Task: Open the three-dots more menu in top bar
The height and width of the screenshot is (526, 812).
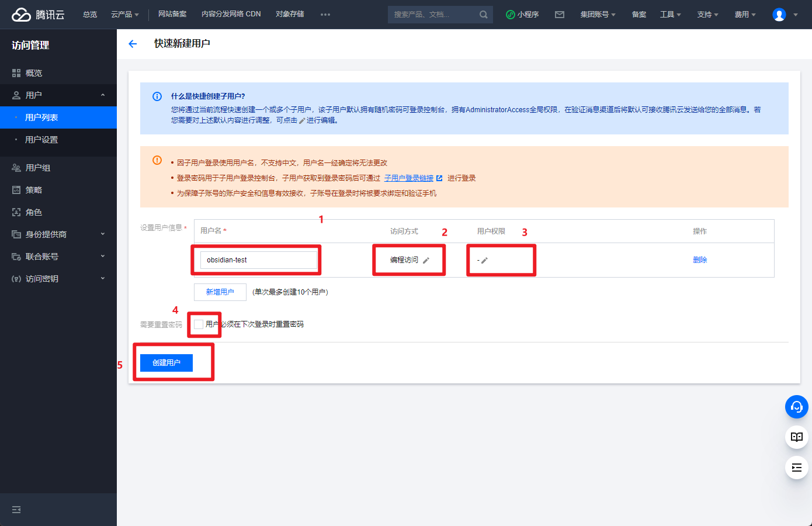Action: pyautogui.click(x=325, y=15)
